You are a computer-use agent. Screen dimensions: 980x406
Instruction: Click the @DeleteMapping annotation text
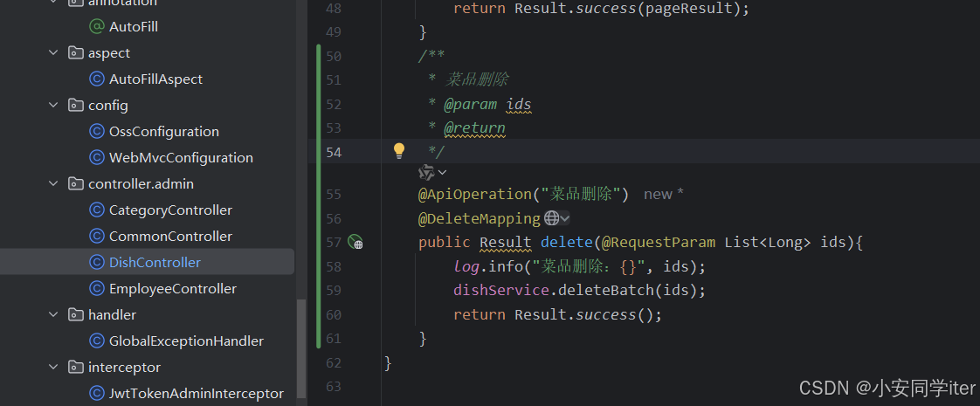pyautogui.click(x=480, y=218)
